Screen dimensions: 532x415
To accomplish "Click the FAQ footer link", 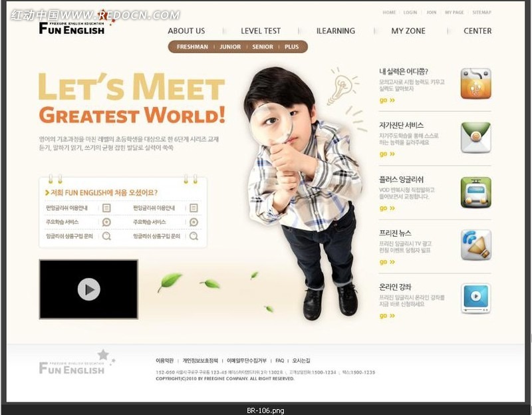I will [280, 360].
